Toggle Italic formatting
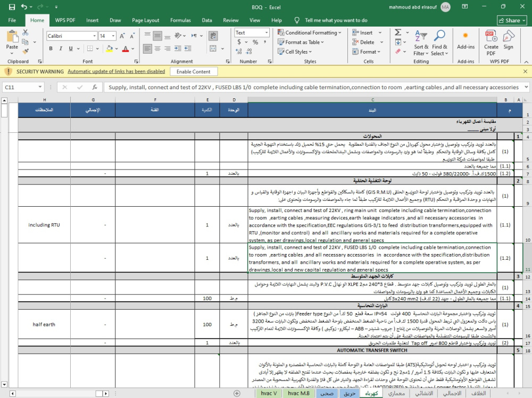532x398 pixels. tap(61, 48)
